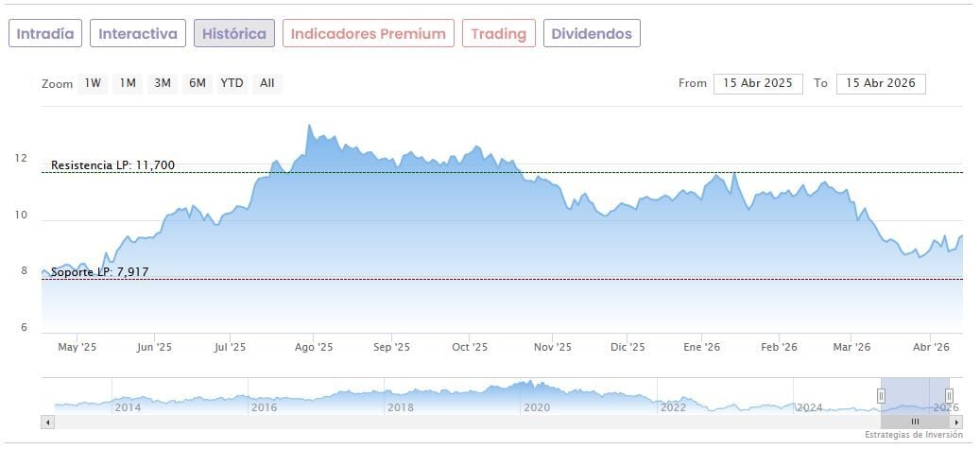Set zoom range to 1M
This screenshot has width=980, height=449.
click(x=128, y=83)
